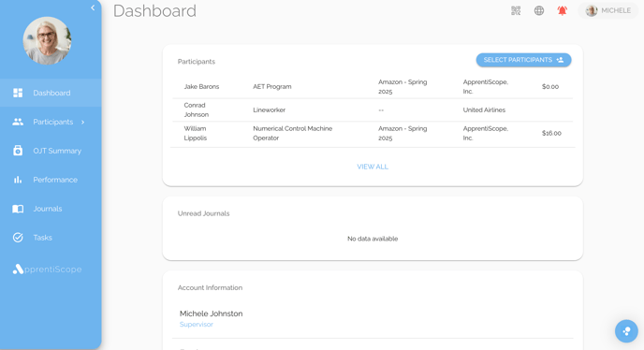This screenshot has width=644, height=350.
Task: Click the United Airlines employer cell
Action: click(484, 110)
